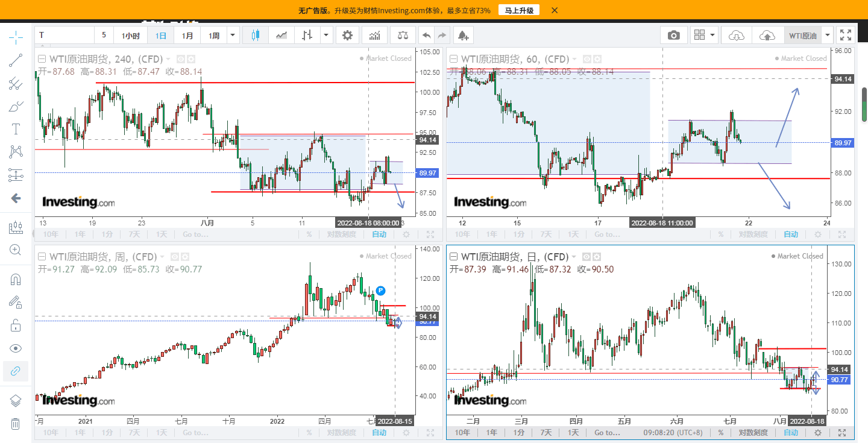Toggle the drawings sync link icon
The height and width of the screenshot is (443, 868).
pyautogui.click(x=16, y=371)
